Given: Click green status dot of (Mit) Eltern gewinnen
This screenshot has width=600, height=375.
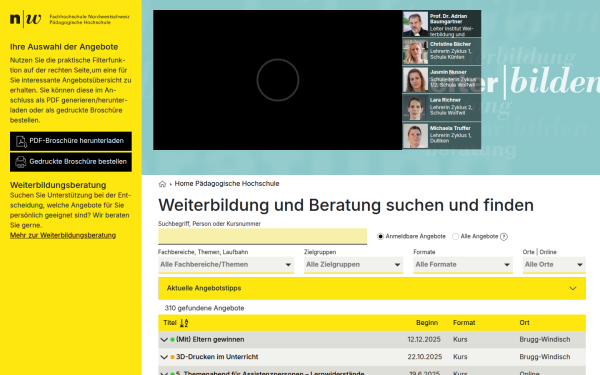Looking at the screenshot, I should [173, 339].
